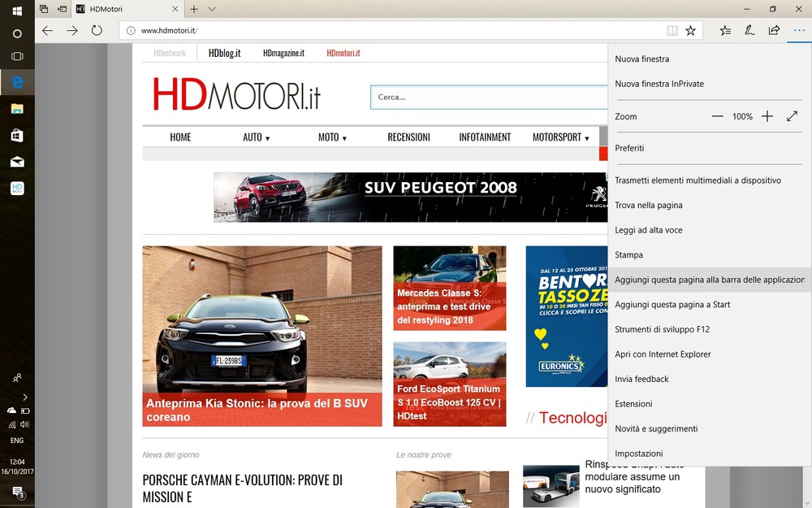The height and width of the screenshot is (508, 812).
Task: Choose Nuova finestra InPrivate menu entry
Action: point(659,84)
